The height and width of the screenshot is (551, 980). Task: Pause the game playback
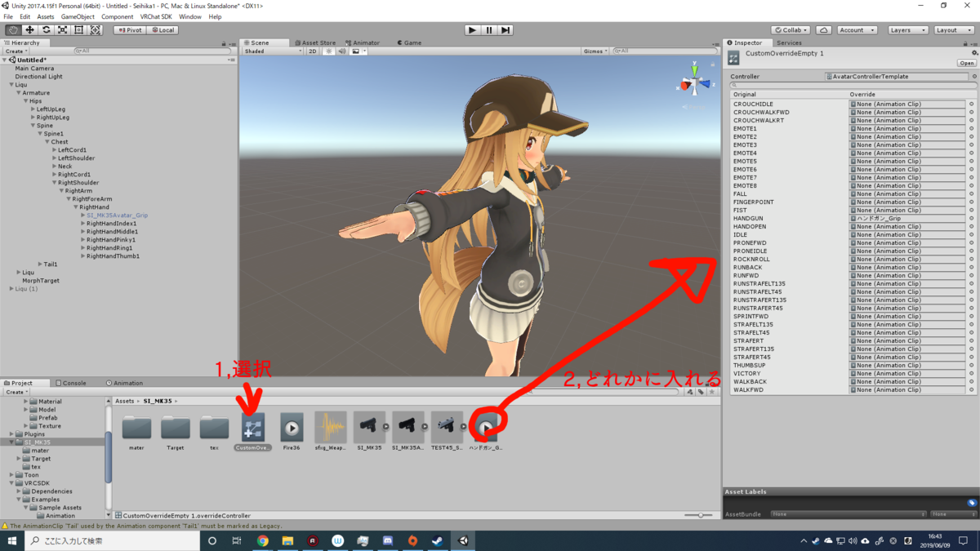[489, 30]
